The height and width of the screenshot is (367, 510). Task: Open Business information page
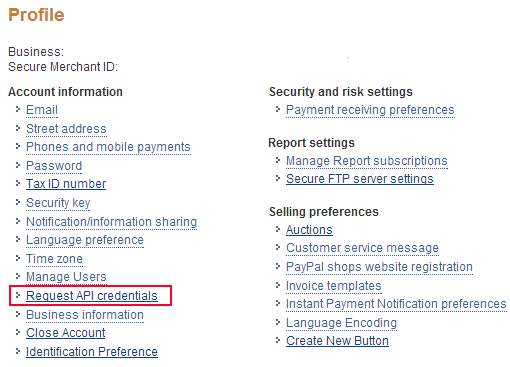pyautogui.click(x=85, y=315)
